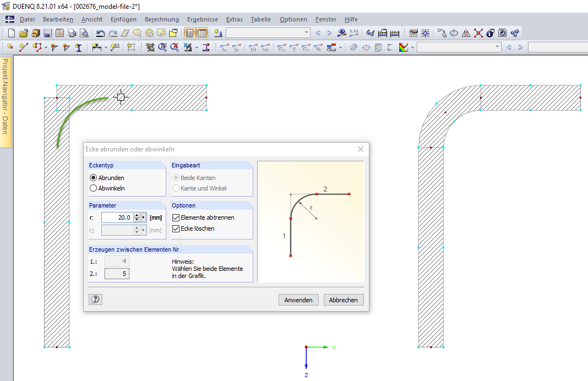Open the info icon in toolbar

491,33
